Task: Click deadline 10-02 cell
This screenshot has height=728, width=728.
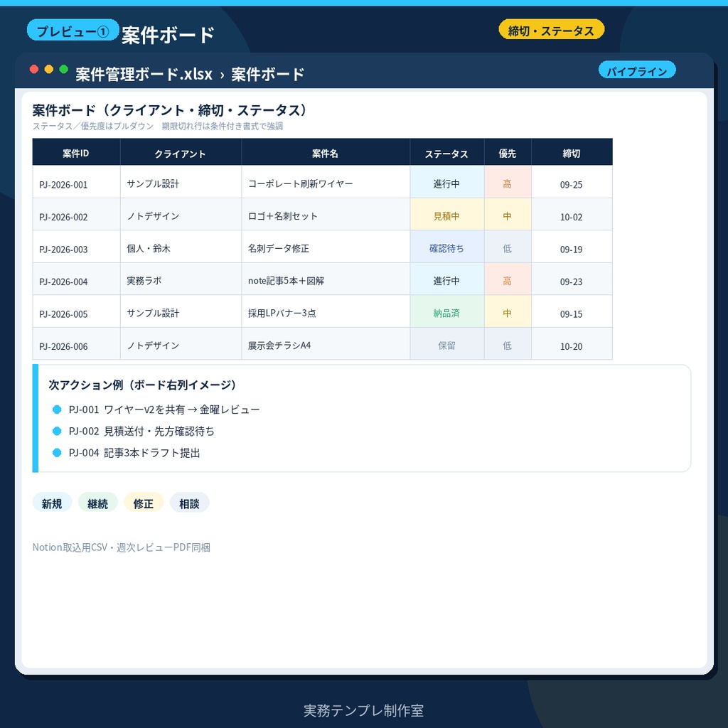Action: (x=572, y=215)
